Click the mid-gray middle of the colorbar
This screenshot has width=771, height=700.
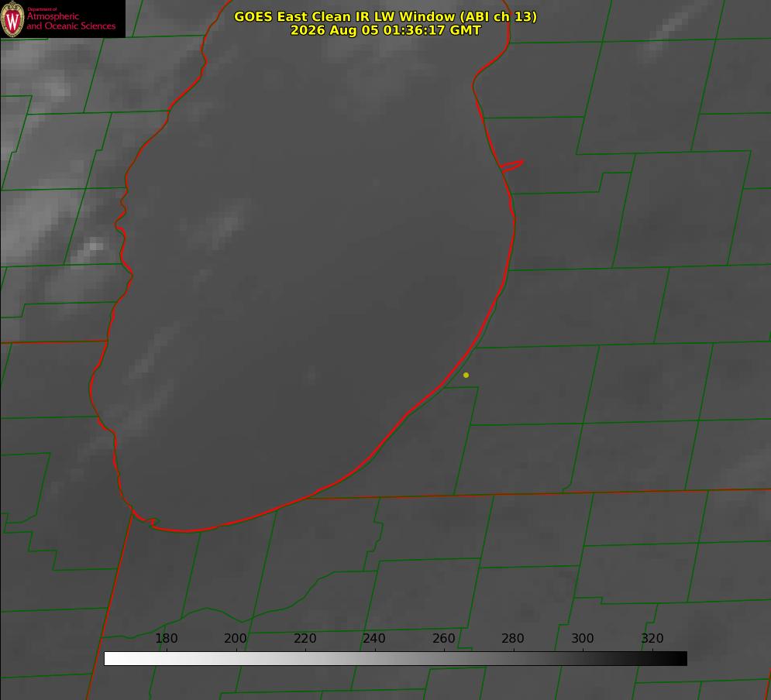pyautogui.click(x=395, y=658)
